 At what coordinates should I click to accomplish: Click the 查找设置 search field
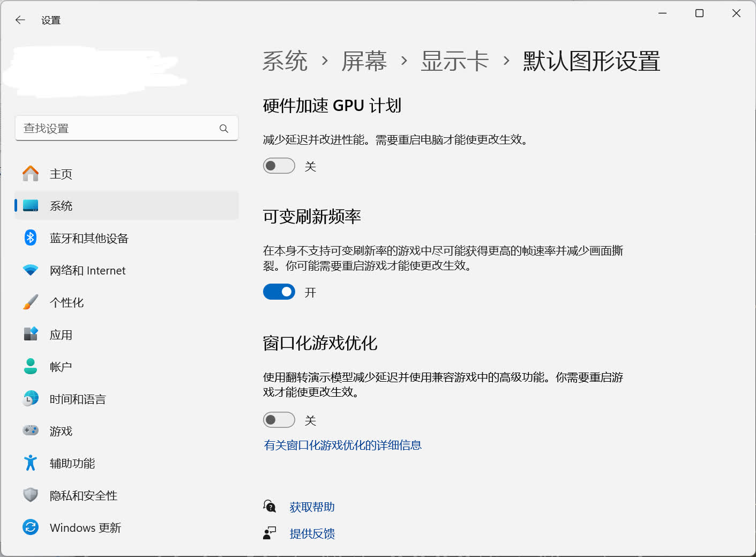[x=118, y=129]
